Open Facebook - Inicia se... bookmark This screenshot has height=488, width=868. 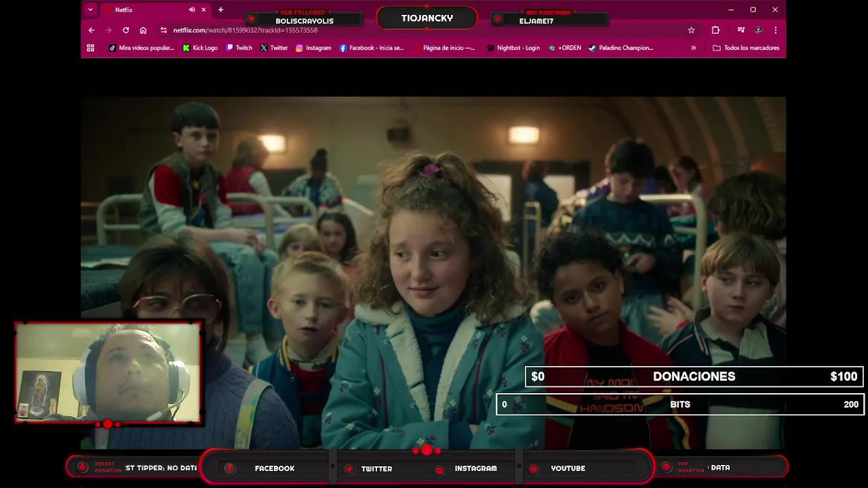(x=372, y=47)
